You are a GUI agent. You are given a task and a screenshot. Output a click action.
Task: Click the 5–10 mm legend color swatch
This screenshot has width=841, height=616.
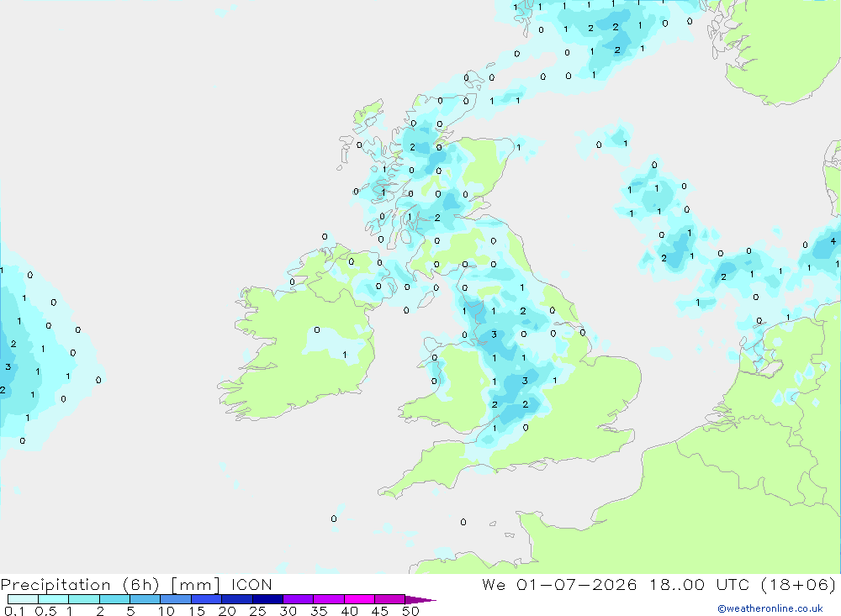coord(145,599)
